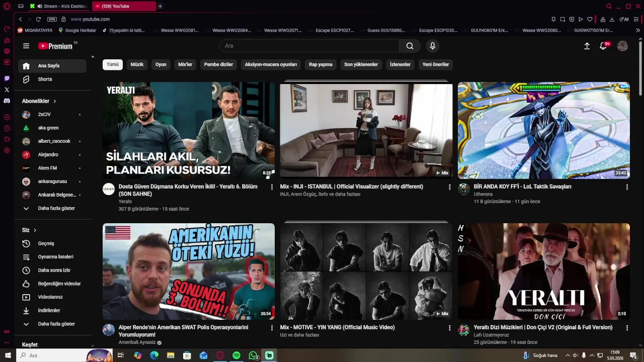Open Alem FM subscription channel
The image size is (644, 362).
pos(52,168)
